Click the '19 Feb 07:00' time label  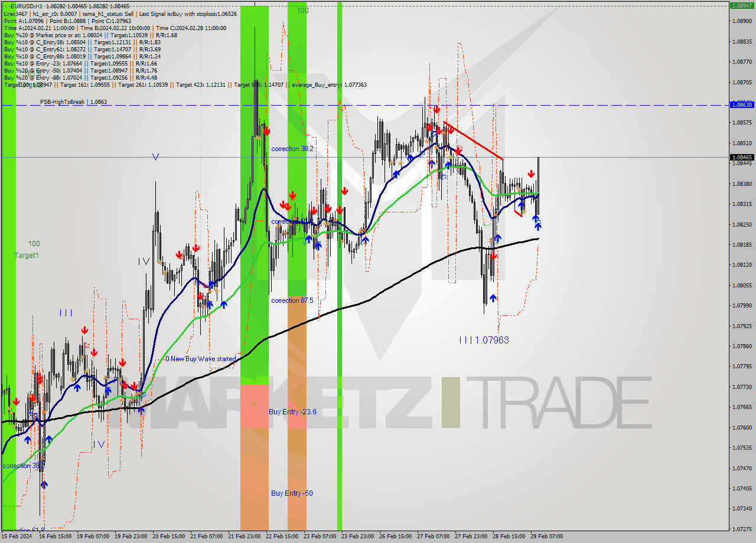click(93, 537)
